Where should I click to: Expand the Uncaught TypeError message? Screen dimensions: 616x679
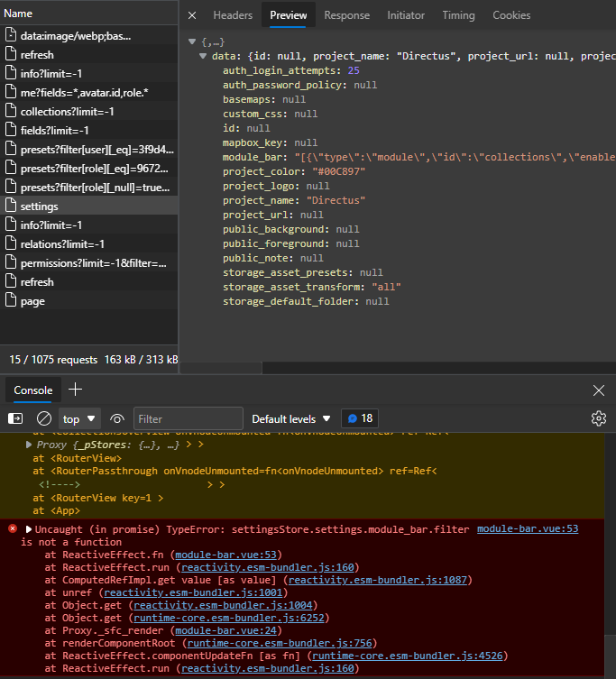29,529
